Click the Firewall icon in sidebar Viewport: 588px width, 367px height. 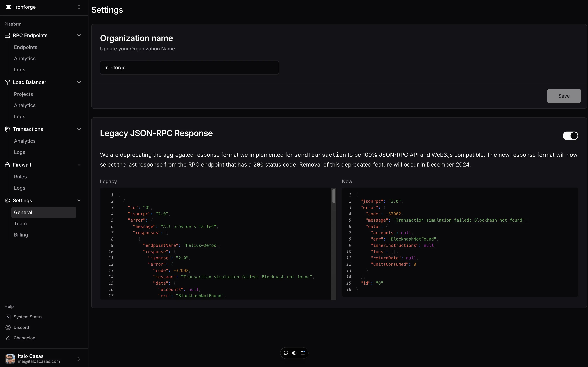point(7,164)
